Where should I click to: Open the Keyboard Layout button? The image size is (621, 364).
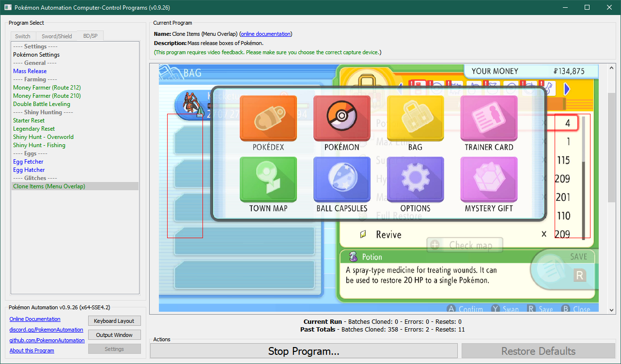(x=114, y=321)
